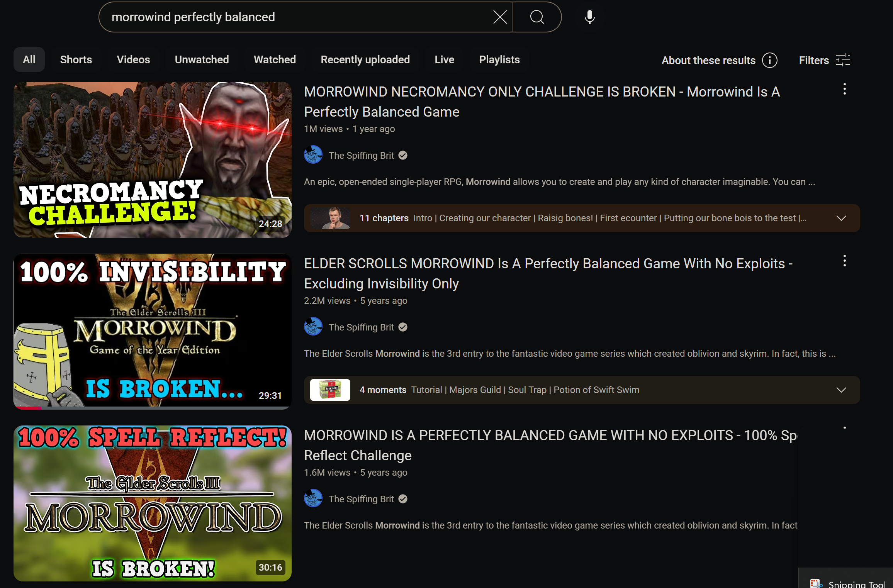
Task: Switch to the Playlists tab
Action: (499, 60)
